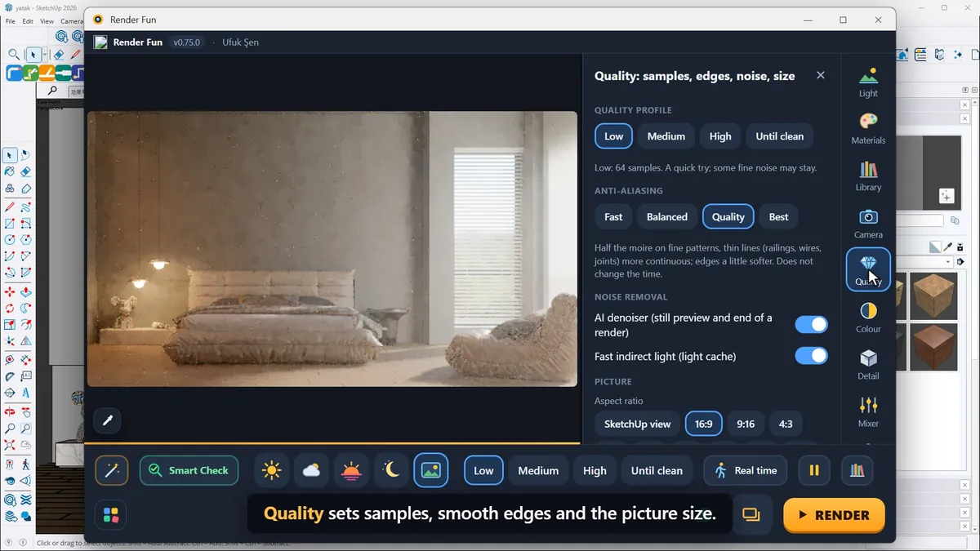Screen dimensions: 980x551
Task: Enable Real time rendering button
Action: point(746,470)
